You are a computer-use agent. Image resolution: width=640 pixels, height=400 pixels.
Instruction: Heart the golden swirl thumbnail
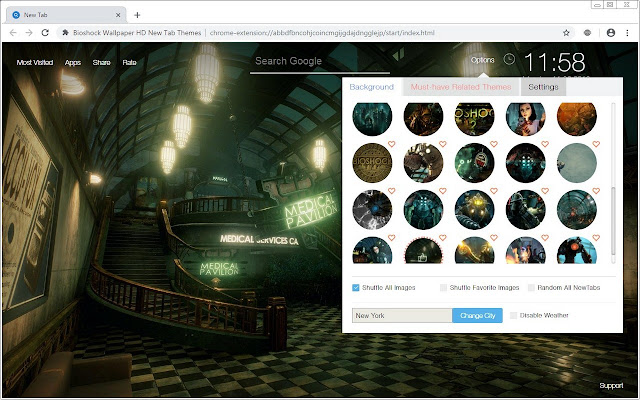coord(493,238)
